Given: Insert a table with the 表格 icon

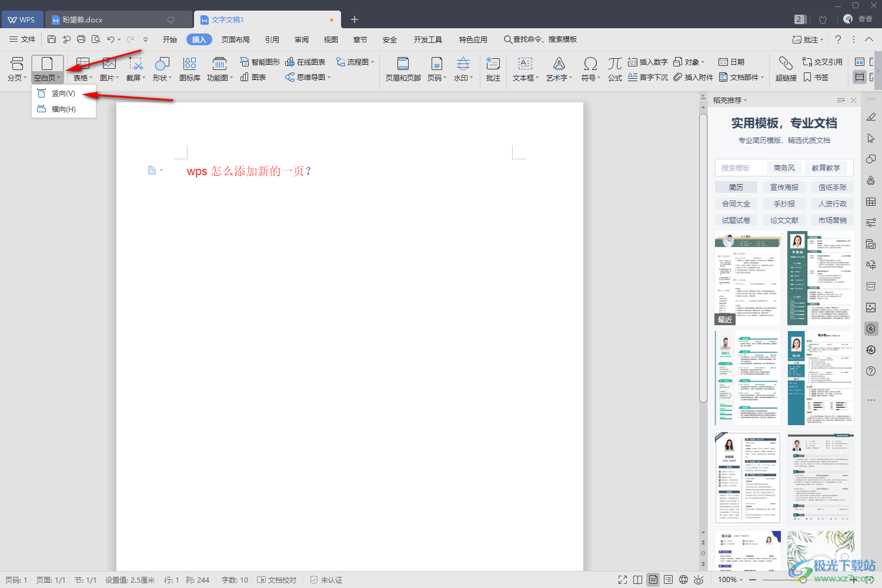Looking at the screenshot, I should click(82, 64).
